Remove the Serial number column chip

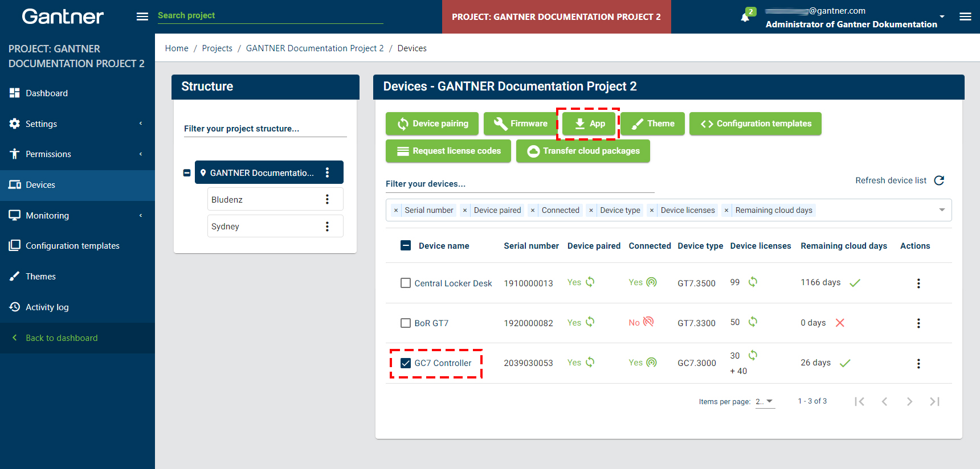396,211
